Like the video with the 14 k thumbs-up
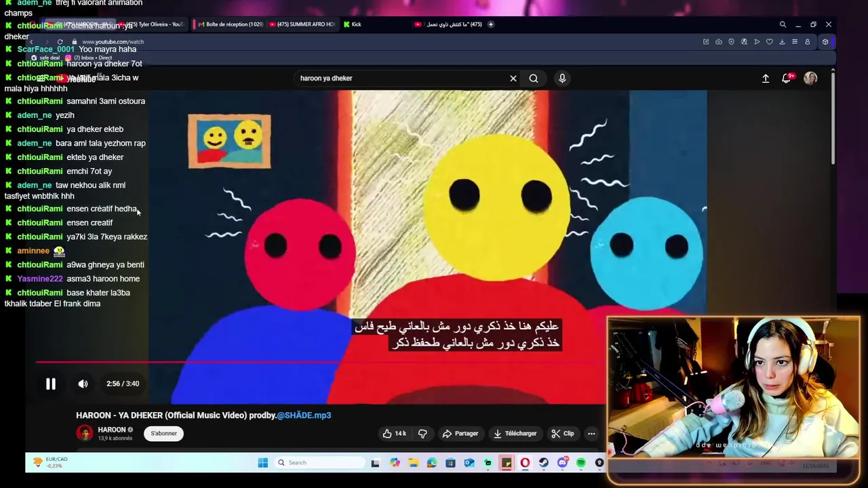 (x=395, y=434)
